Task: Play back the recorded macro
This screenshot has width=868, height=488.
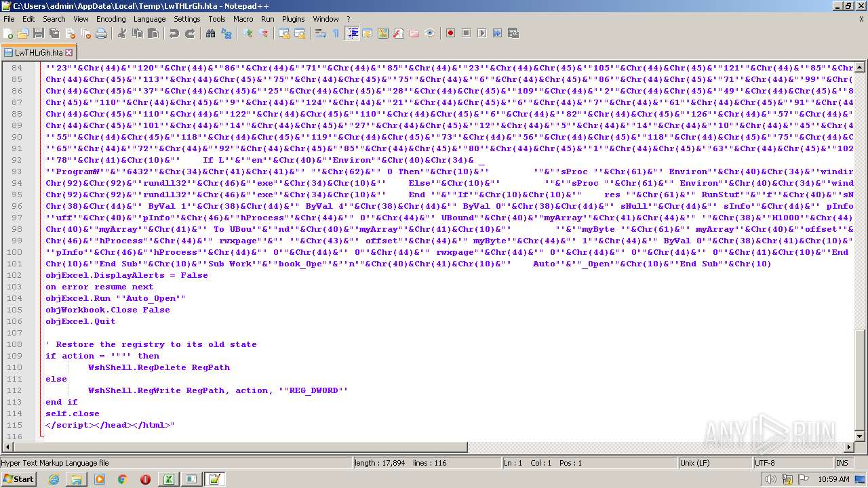Action: coord(481,33)
